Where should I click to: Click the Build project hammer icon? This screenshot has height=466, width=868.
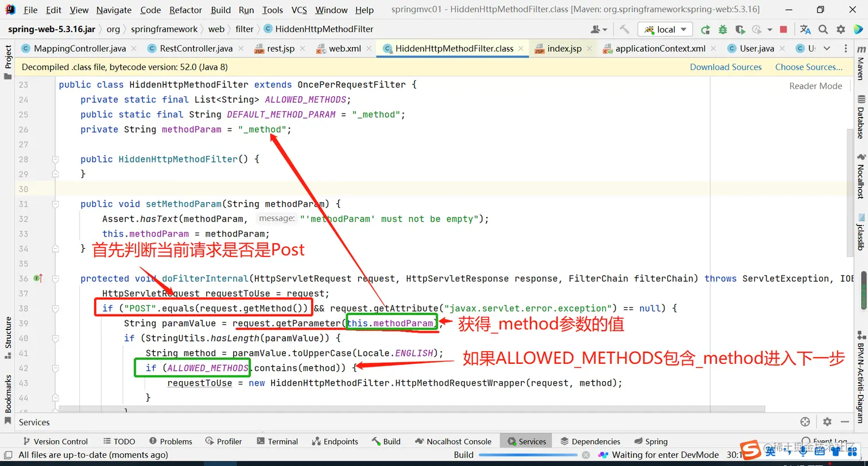pos(625,29)
